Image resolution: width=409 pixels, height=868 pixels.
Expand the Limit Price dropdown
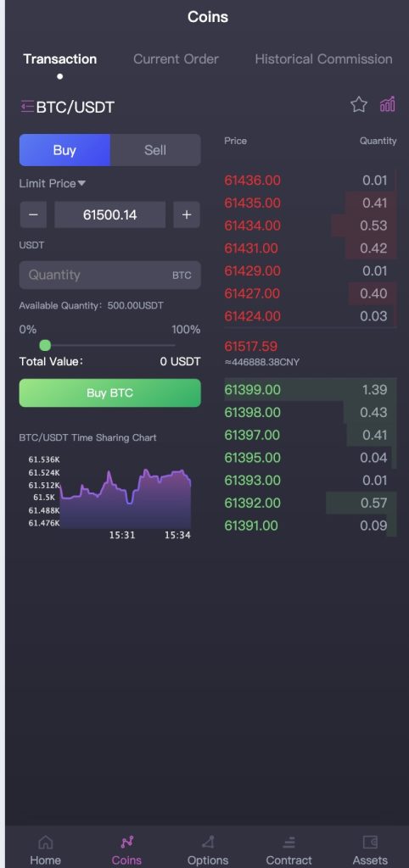(53, 183)
